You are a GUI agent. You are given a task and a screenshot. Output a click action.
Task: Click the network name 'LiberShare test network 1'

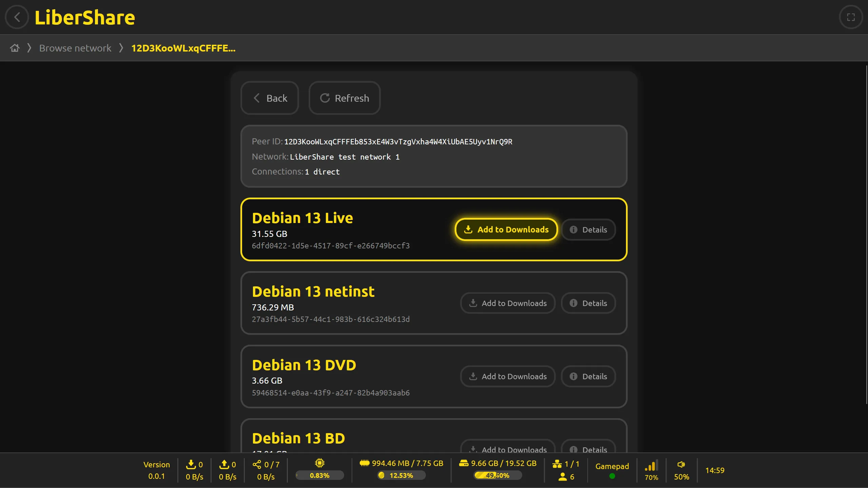(x=344, y=157)
